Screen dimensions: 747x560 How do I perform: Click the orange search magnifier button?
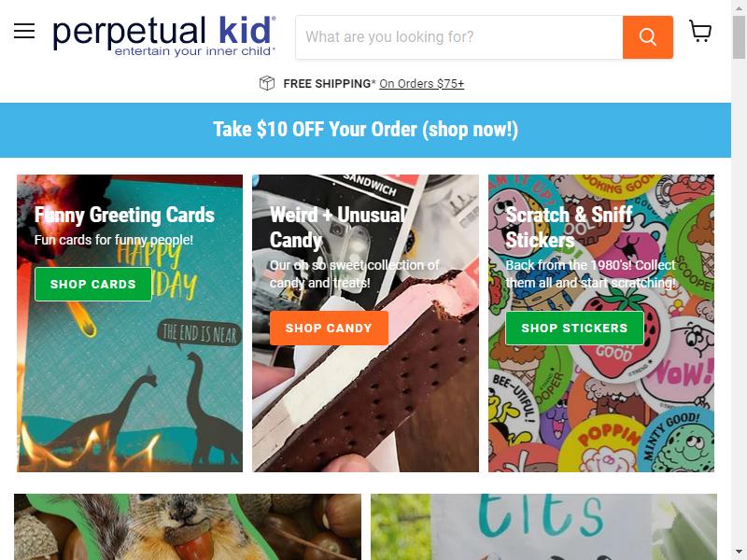[x=647, y=37]
